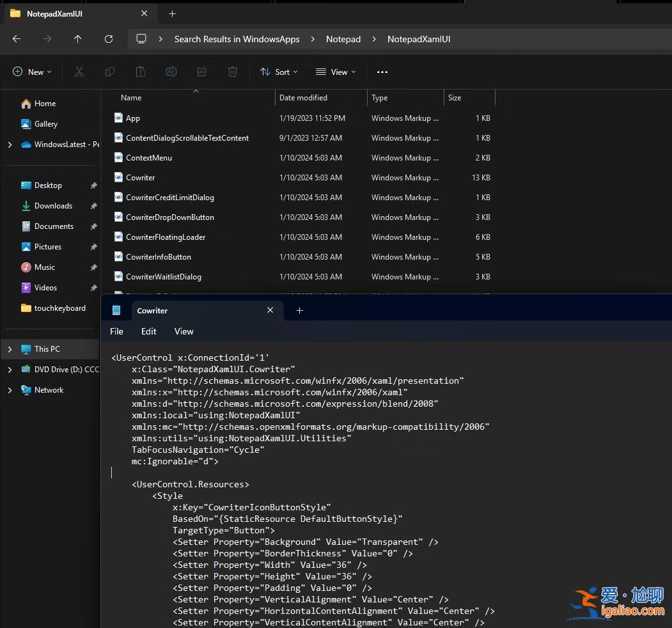Open Gallery from the sidebar
The height and width of the screenshot is (628, 672).
[x=45, y=123]
